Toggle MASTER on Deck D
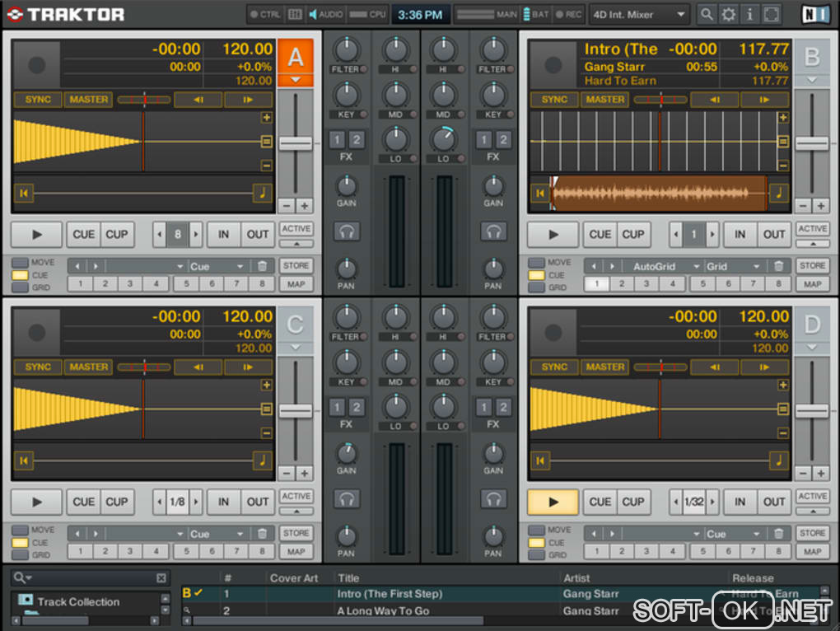Image resolution: width=840 pixels, height=631 pixels. [x=604, y=367]
